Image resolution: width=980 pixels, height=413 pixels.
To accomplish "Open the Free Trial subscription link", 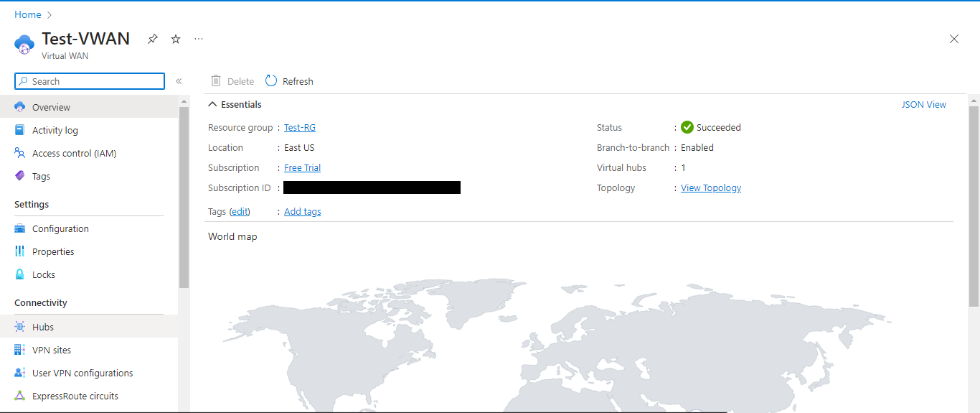I will [x=302, y=167].
